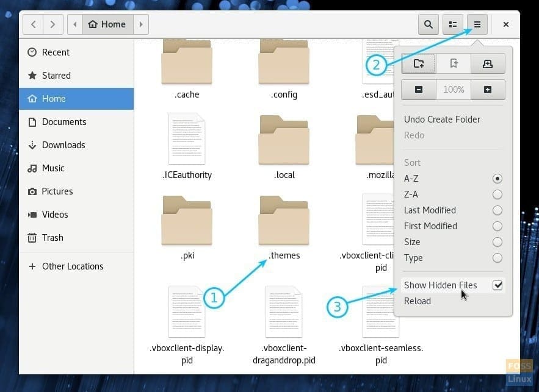Switch to list view icon
This screenshot has width=539, height=392.
point(453,24)
